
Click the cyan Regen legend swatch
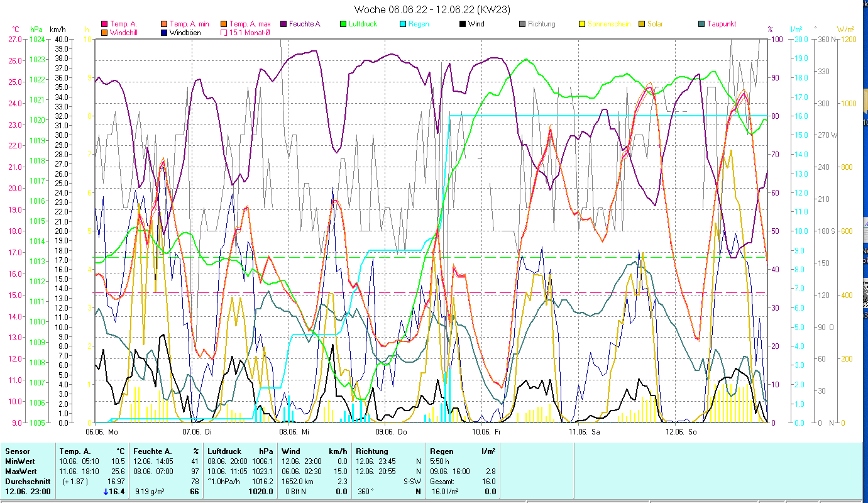click(x=403, y=24)
